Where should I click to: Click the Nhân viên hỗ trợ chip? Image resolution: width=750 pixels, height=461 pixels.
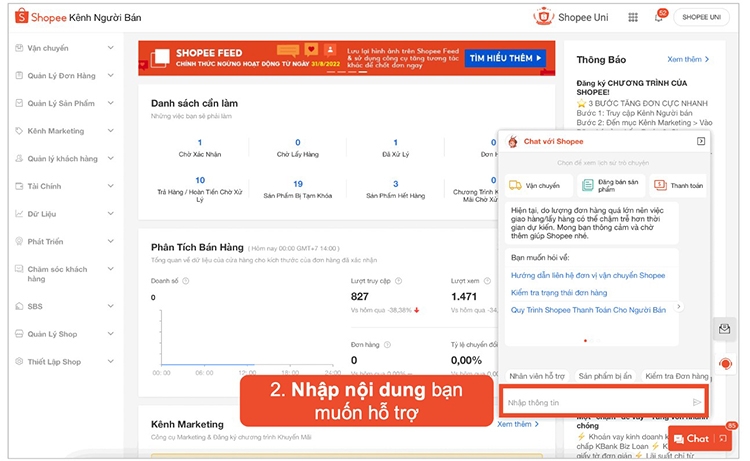537,376
